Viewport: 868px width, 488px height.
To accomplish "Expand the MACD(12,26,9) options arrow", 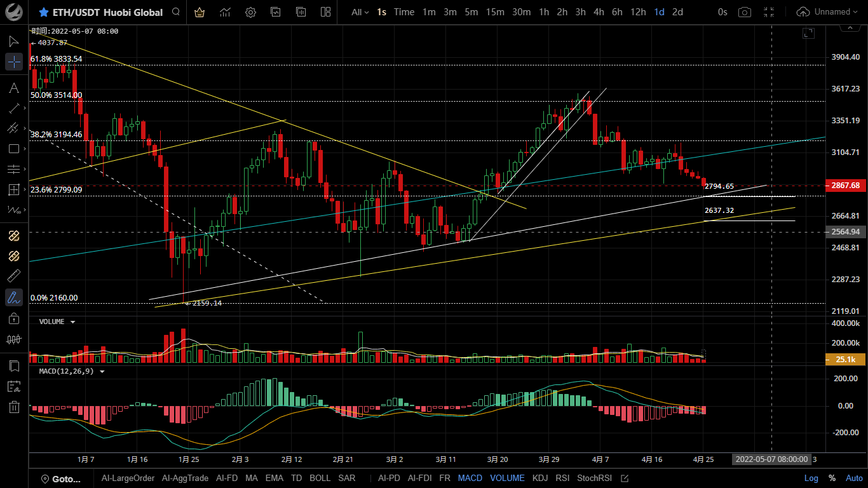I will click(x=102, y=372).
